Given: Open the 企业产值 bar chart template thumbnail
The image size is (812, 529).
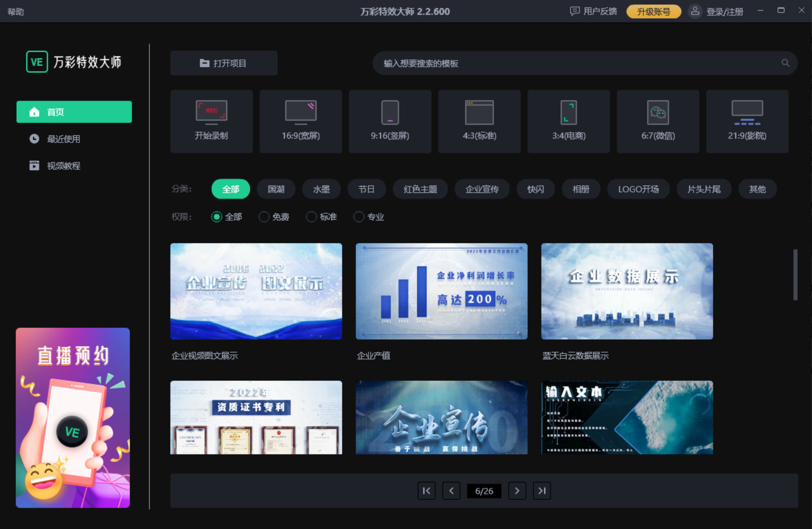Looking at the screenshot, I should click(441, 291).
